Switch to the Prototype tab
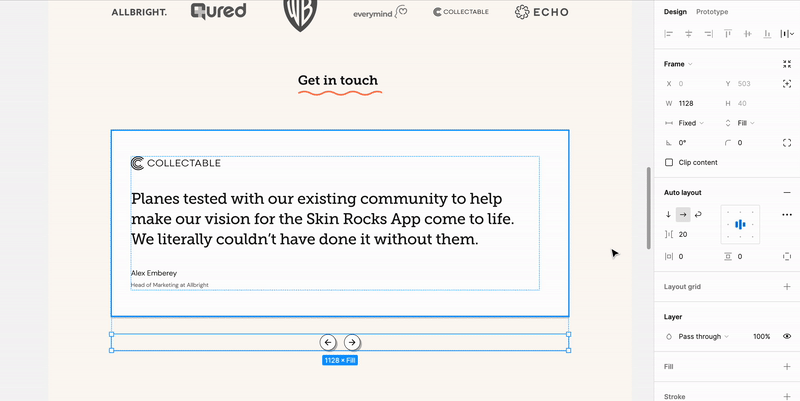The width and height of the screenshot is (800, 401). [x=712, y=12]
